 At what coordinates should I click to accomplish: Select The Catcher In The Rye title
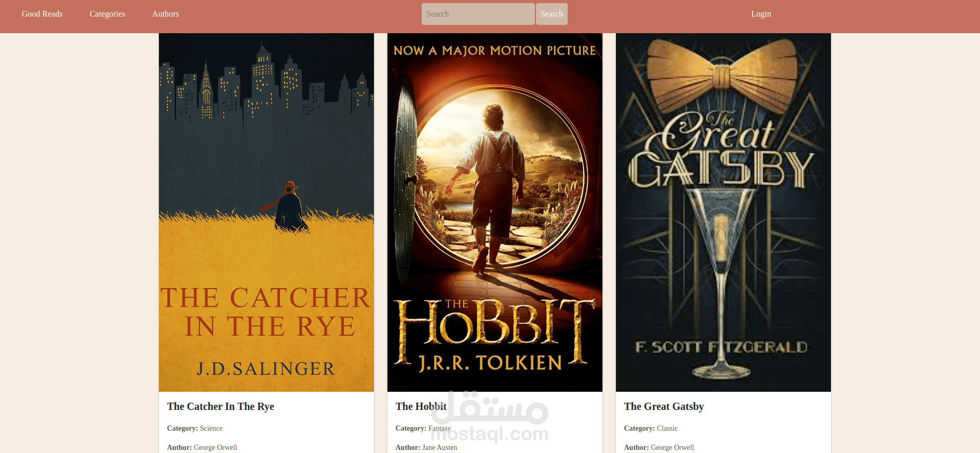point(220,406)
